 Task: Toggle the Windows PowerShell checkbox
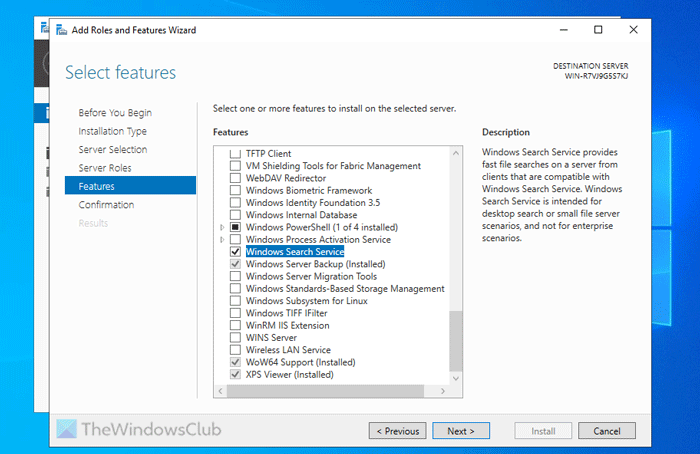coord(235,227)
